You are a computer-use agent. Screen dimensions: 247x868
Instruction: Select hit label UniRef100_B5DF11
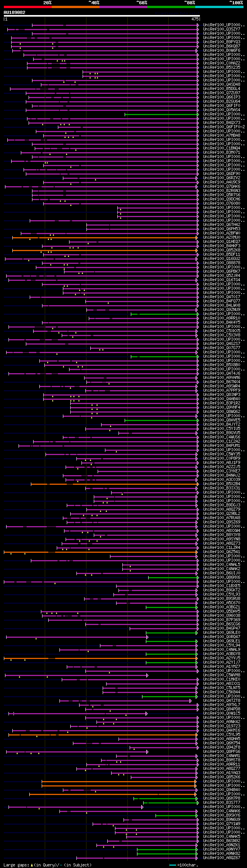pyautogui.click(x=222, y=254)
